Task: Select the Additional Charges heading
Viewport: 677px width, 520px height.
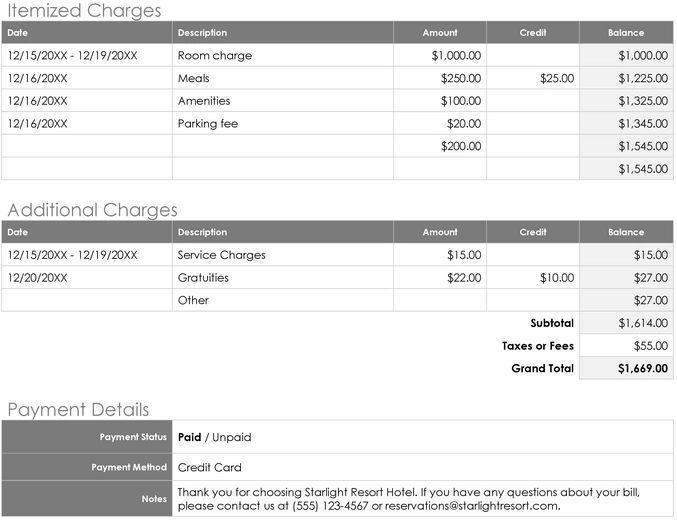Action: click(x=92, y=210)
